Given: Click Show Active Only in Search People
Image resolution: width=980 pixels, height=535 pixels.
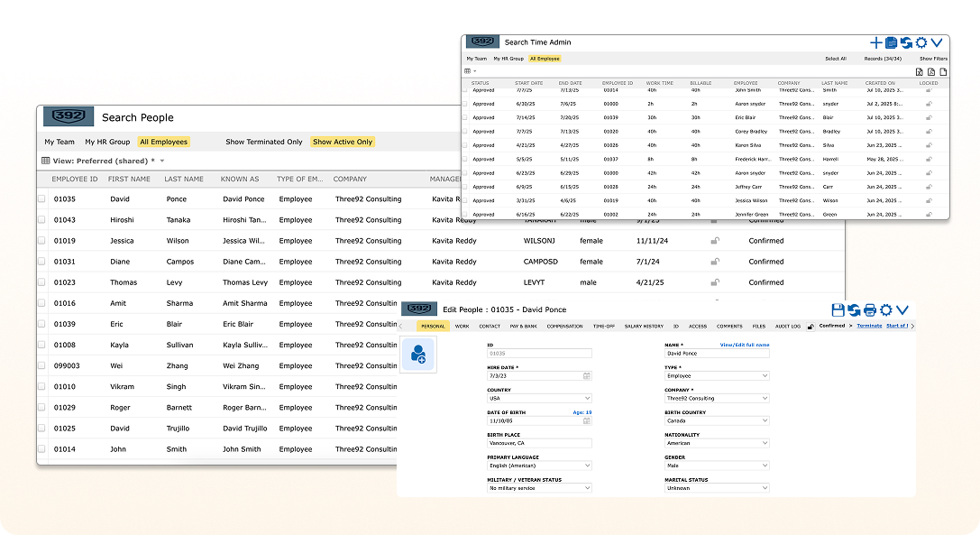Looking at the screenshot, I should [343, 142].
